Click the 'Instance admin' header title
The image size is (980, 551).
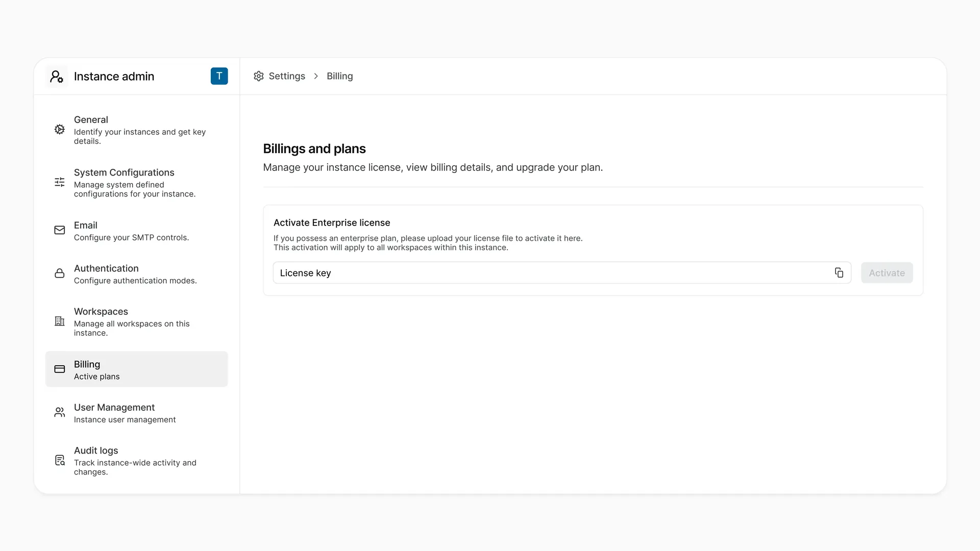click(114, 77)
